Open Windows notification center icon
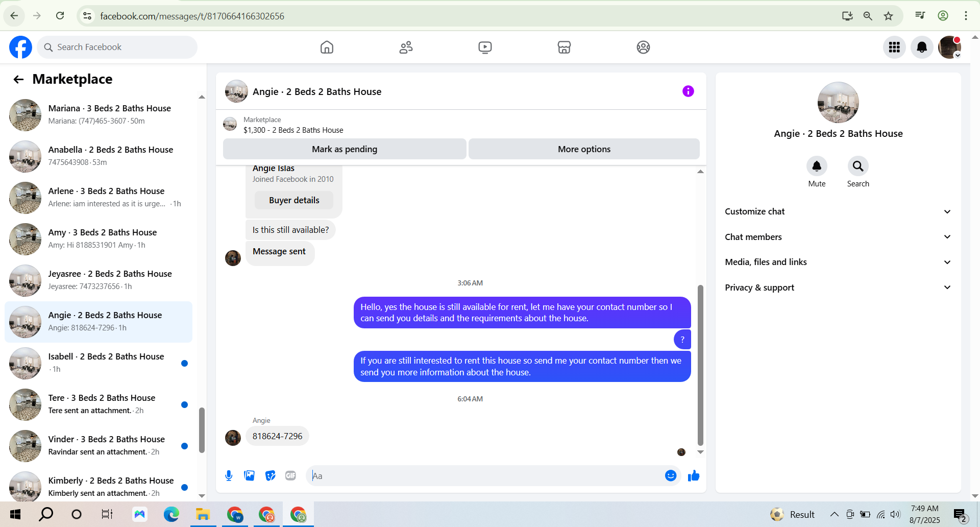 (960, 514)
